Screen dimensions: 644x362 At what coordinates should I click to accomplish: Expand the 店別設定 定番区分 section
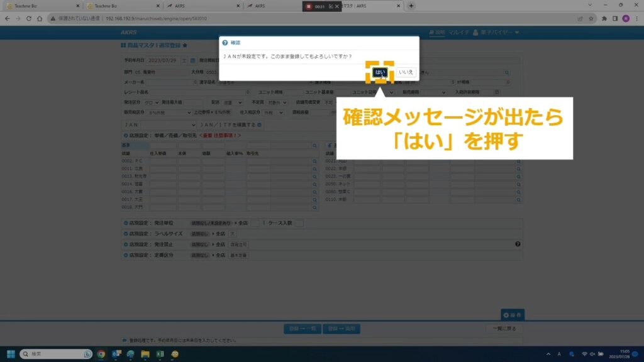[125, 255]
